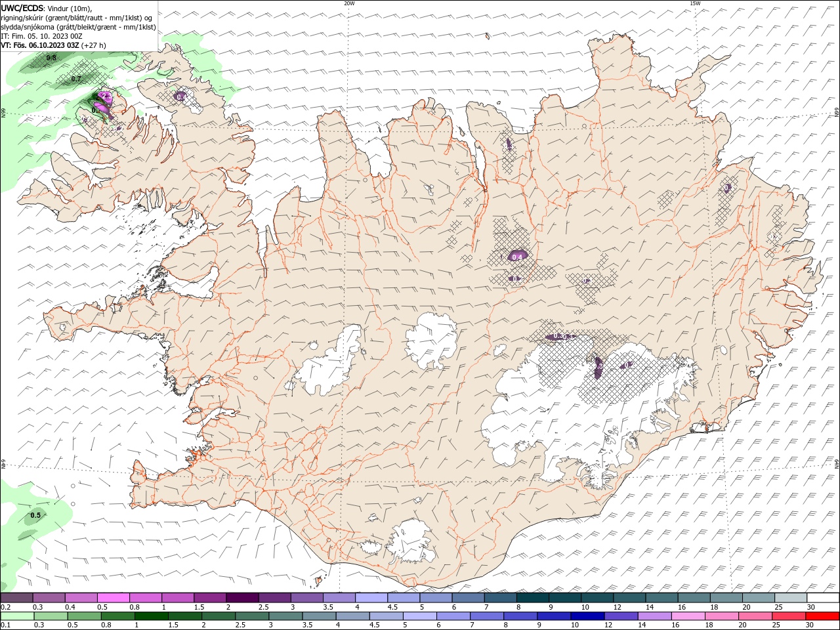Click the 0.7 precipitation label off the Westfjords

click(76, 79)
